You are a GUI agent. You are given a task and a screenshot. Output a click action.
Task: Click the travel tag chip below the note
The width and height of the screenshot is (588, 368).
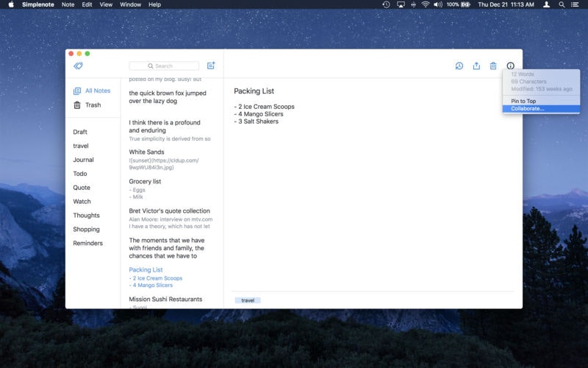tap(248, 300)
